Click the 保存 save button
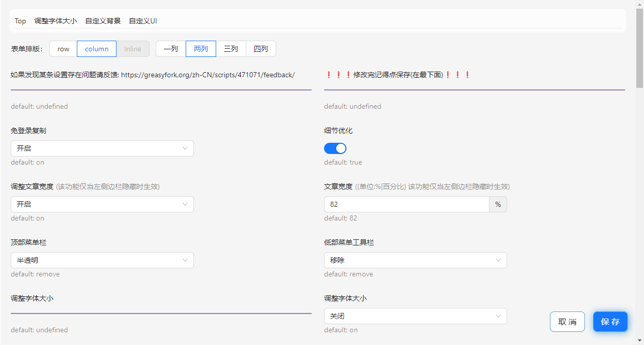This screenshot has height=345, width=644. [x=610, y=321]
